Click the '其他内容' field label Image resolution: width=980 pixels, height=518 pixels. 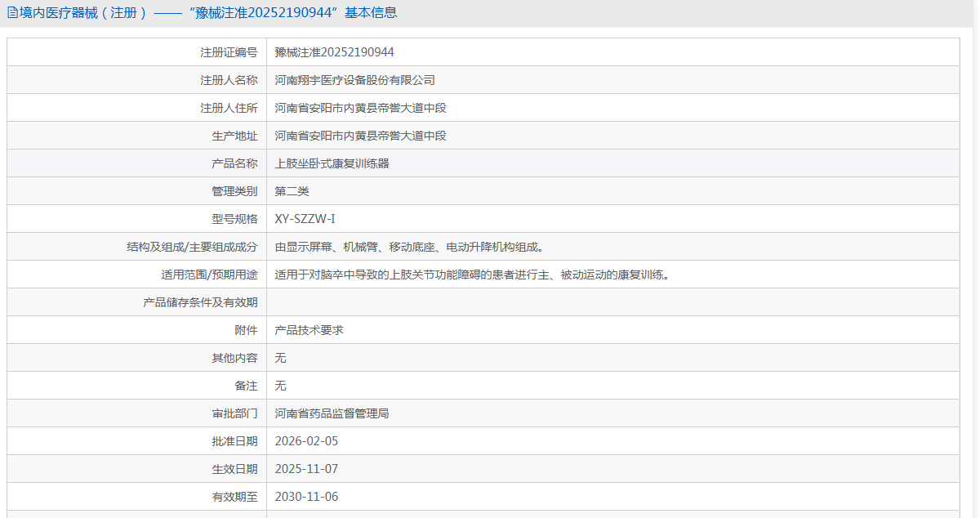click(235, 358)
